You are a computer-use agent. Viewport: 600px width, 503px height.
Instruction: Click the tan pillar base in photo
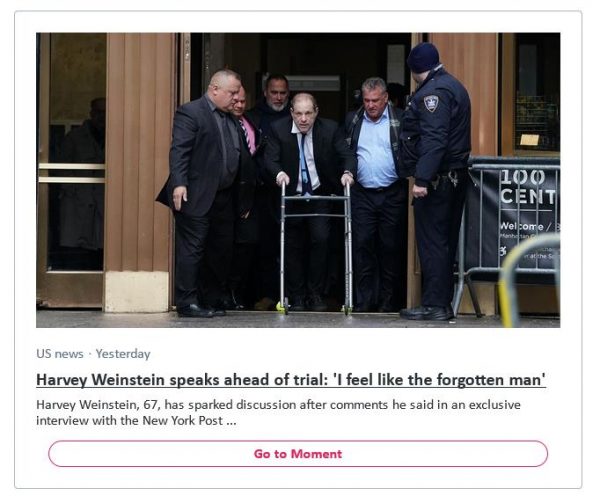pyautogui.click(x=137, y=291)
